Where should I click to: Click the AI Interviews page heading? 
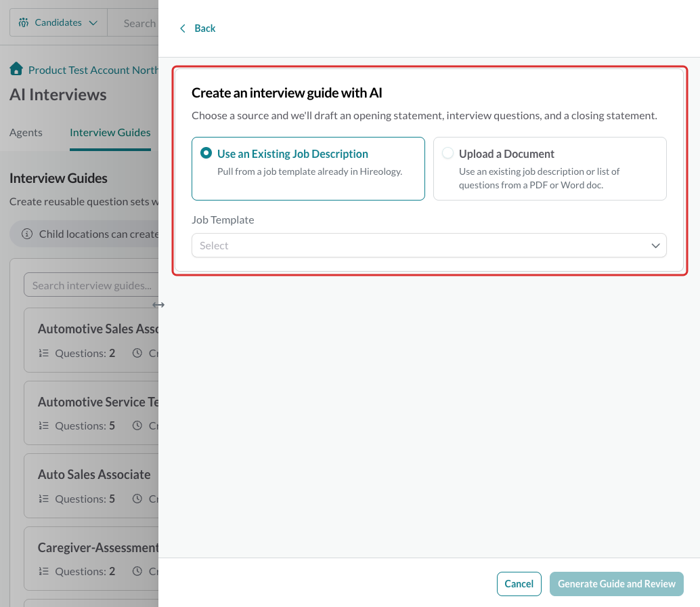(x=58, y=95)
